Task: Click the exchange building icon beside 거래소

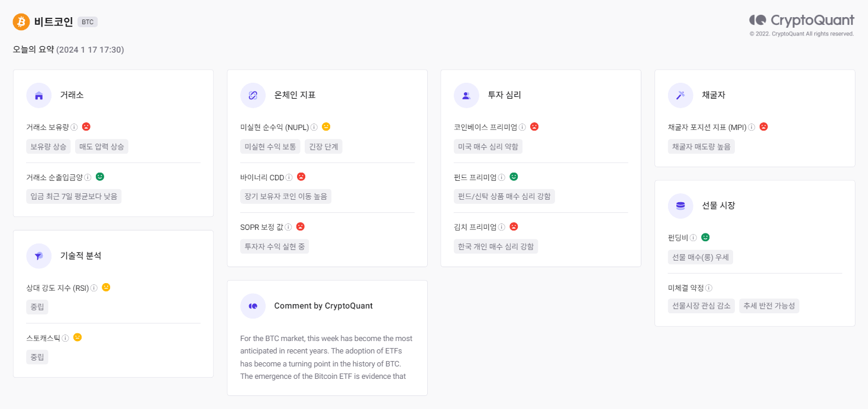Action: pos(39,95)
